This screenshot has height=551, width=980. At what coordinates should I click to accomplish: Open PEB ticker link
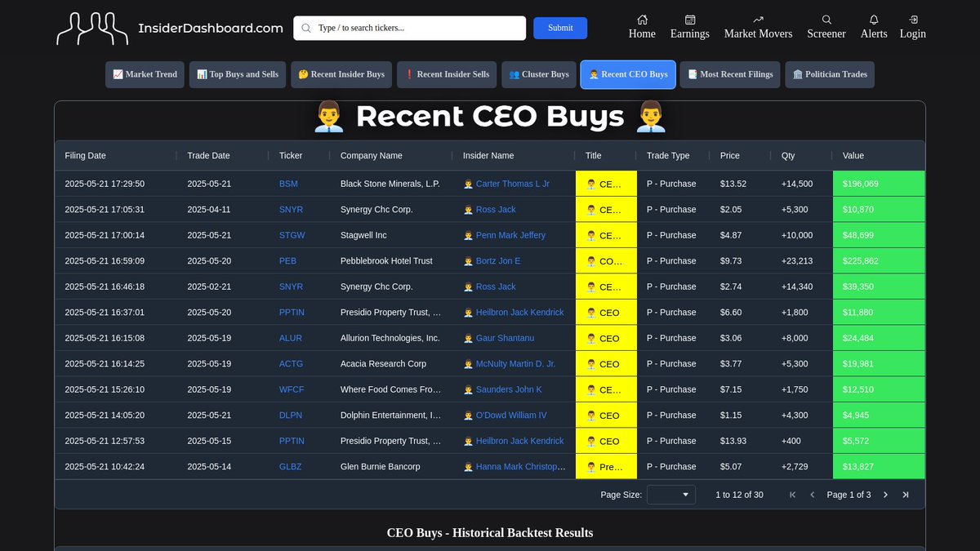(287, 261)
